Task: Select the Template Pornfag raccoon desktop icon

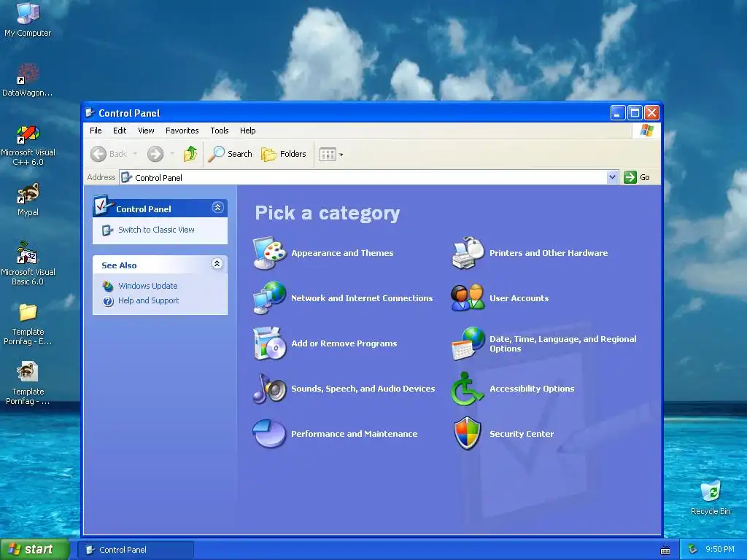Action: pos(28,384)
